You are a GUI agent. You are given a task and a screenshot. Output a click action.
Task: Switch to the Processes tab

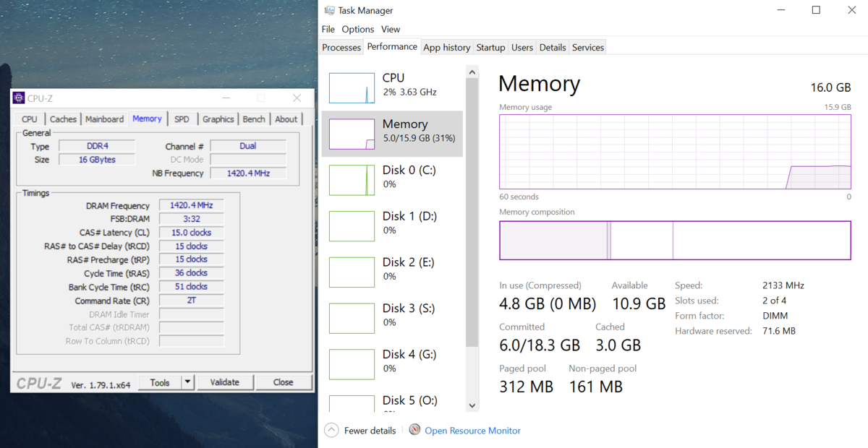(x=341, y=47)
